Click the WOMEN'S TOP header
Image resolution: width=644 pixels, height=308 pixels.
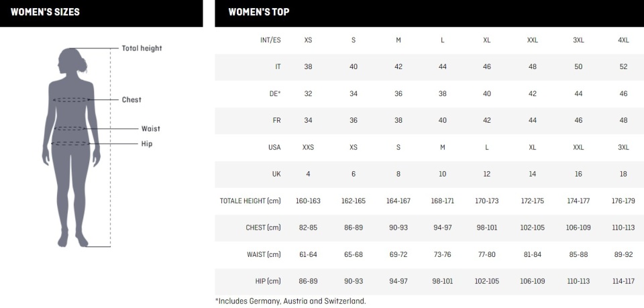(x=259, y=12)
